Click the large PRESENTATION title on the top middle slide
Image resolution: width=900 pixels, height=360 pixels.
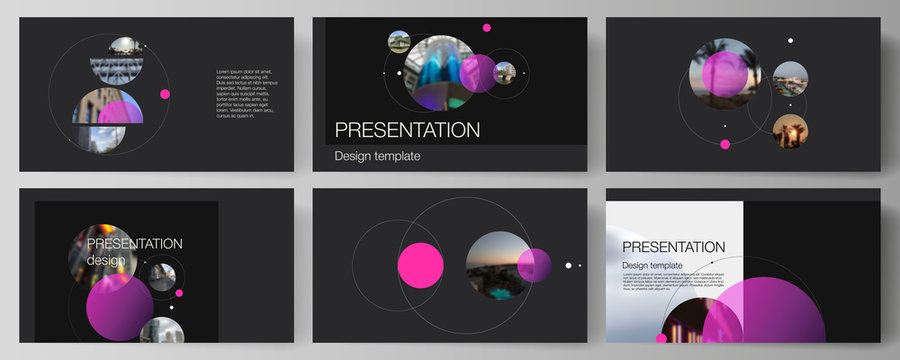[408, 130]
